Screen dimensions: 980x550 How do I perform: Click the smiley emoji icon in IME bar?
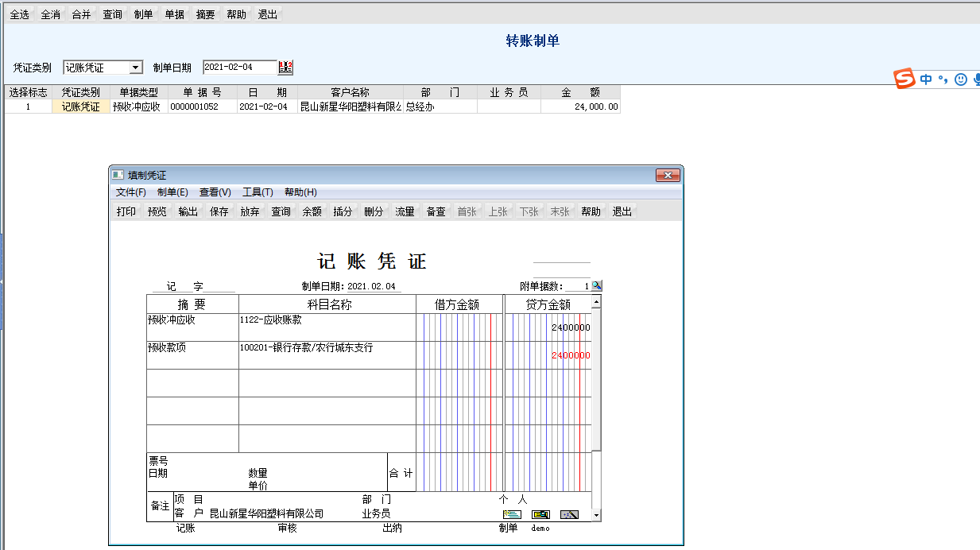tap(961, 79)
